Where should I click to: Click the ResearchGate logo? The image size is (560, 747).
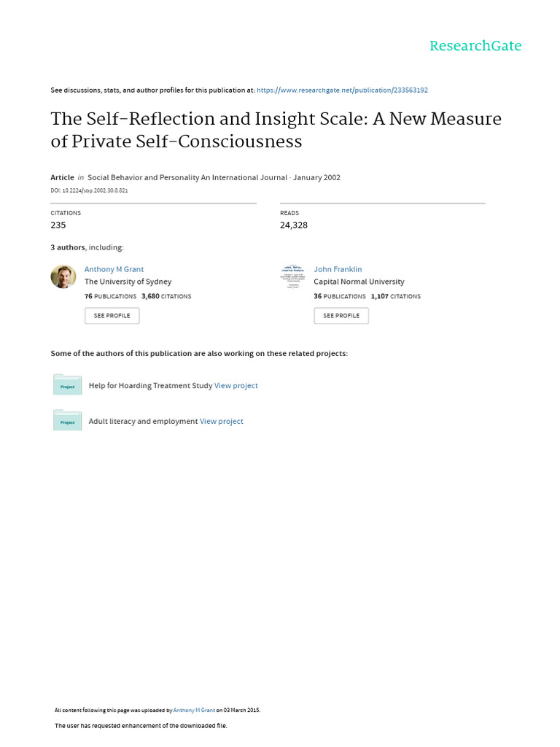click(475, 46)
